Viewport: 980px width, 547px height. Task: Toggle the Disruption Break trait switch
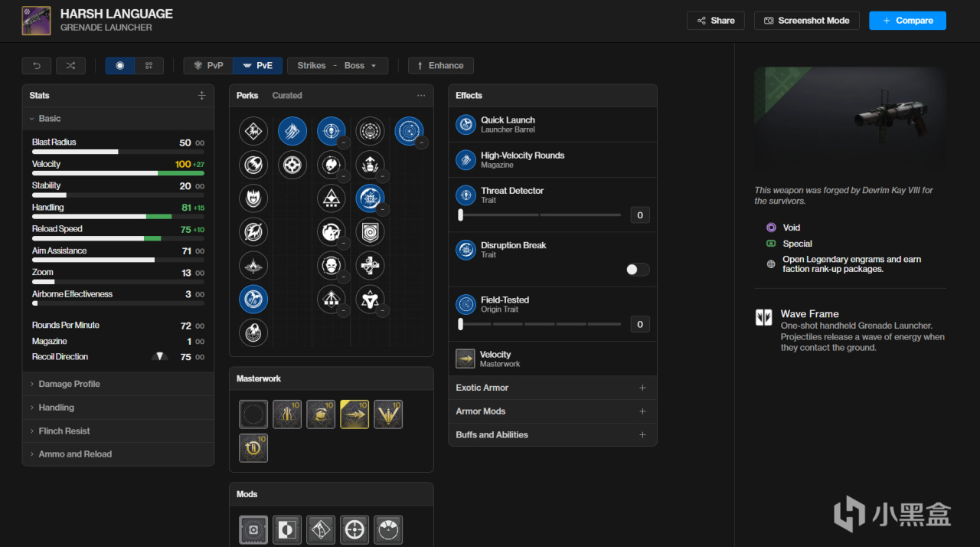click(x=638, y=270)
